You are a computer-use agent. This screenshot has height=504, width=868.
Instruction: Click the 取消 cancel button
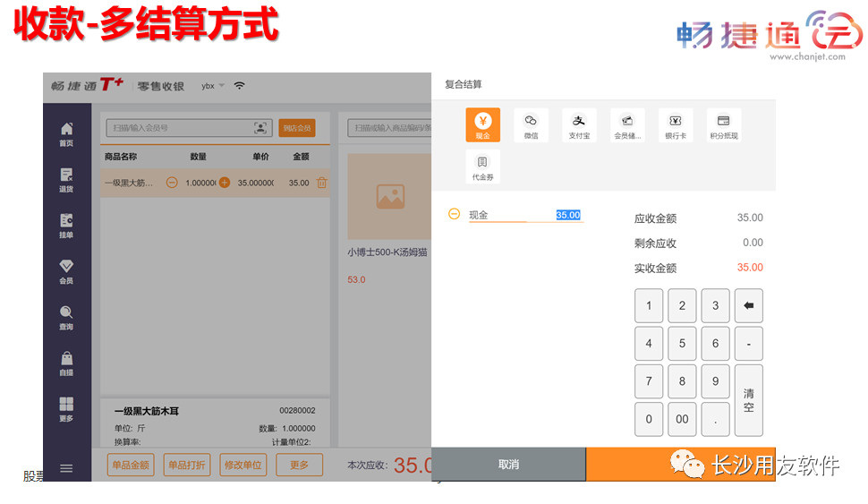point(508,464)
